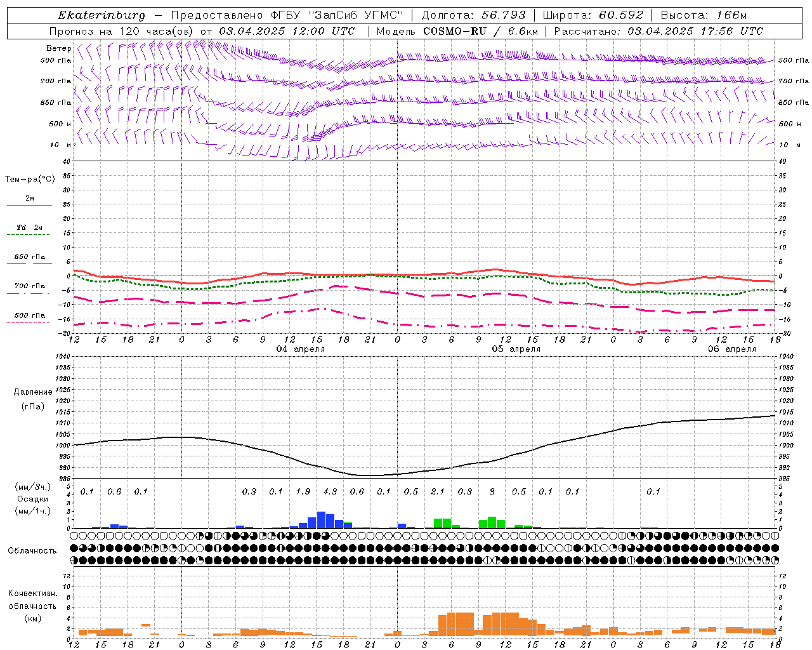Select the 850 гПа temperature legend entry
This screenshot has width=812, height=650.
tap(29, 257)
